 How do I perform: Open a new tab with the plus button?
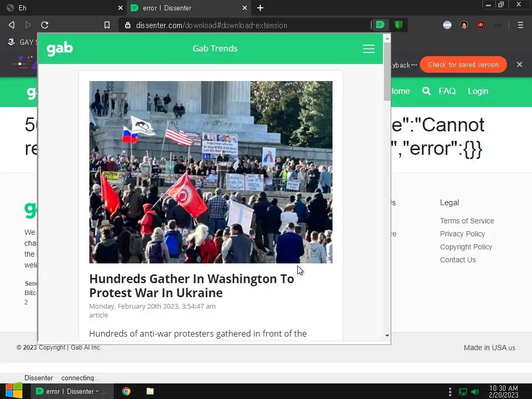click(260, 8)
